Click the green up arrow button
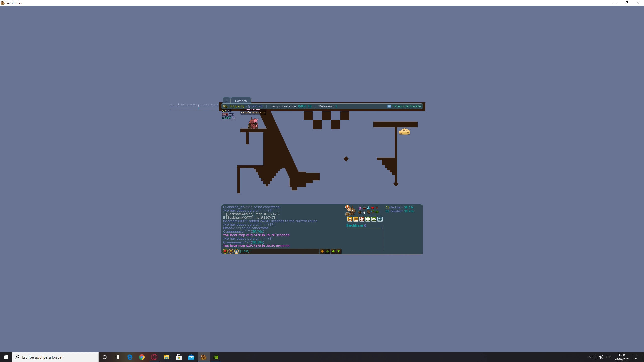644x362 pixels. 339,251
